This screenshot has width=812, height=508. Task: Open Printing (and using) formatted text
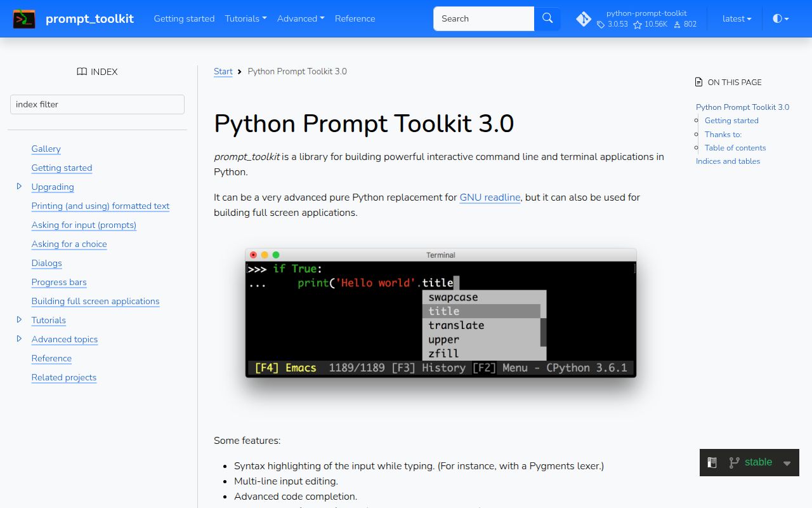[x=100, y=206]
